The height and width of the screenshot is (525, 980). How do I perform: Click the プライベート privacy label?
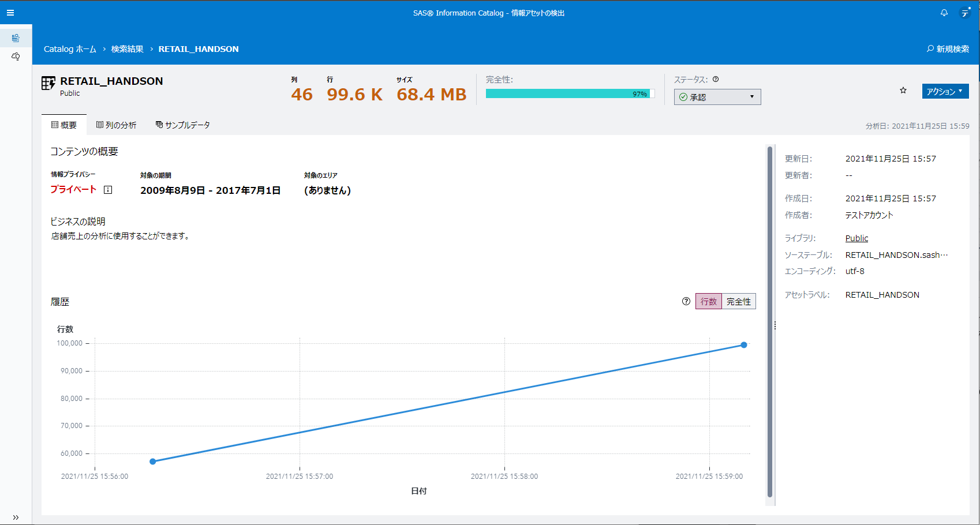coord(73,189)
